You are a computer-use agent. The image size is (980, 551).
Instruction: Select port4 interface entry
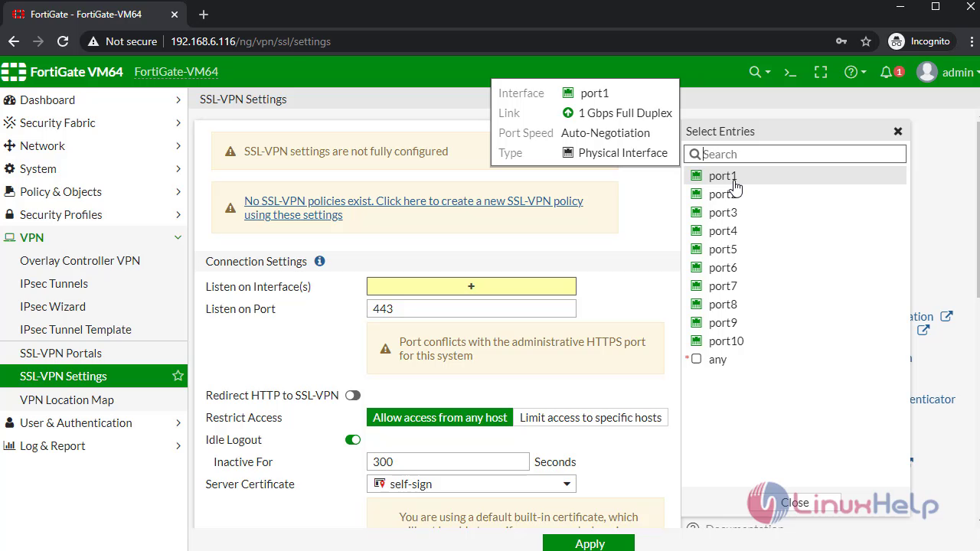(x=795, y=231)
